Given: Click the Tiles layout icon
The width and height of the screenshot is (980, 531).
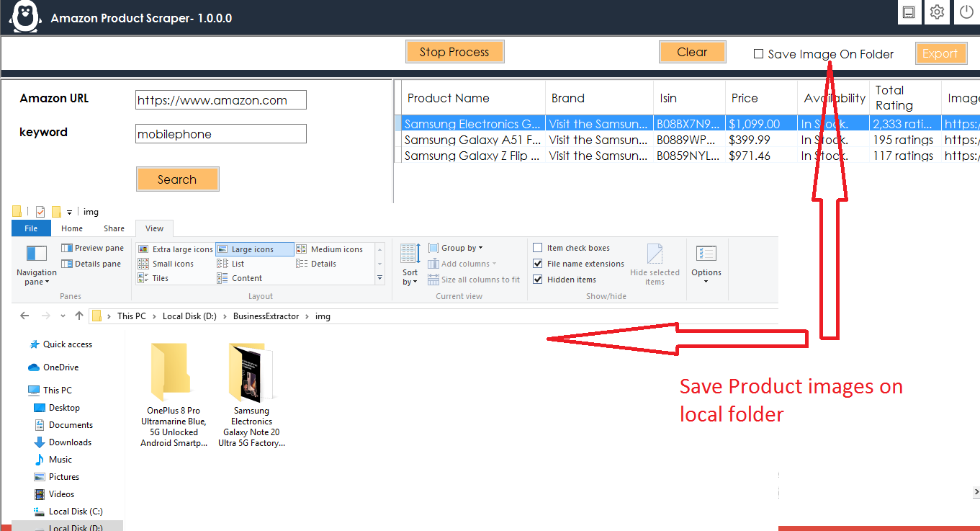Looking at the screenshot, I should (144, 278).
